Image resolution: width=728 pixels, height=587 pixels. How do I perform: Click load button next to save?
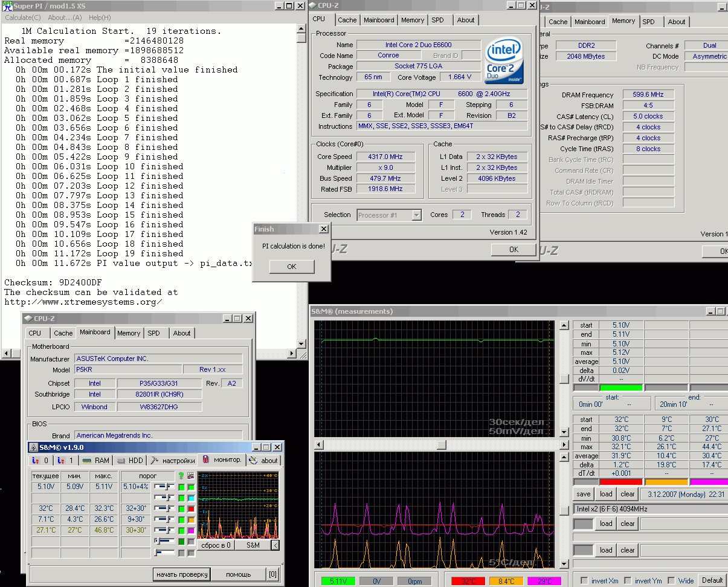(606, 494)
